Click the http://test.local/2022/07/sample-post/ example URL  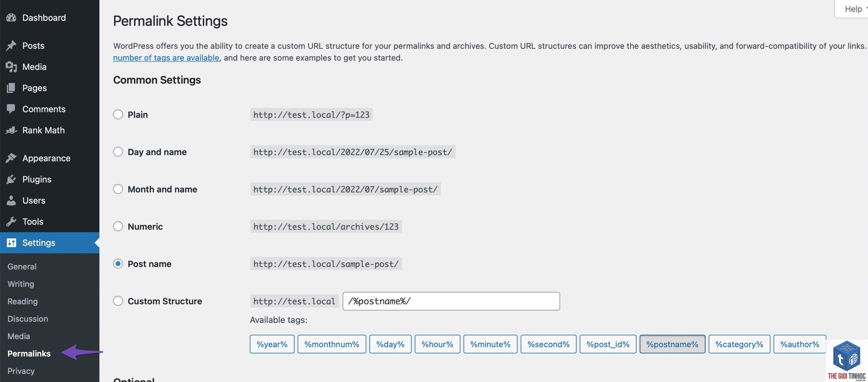click(x=345, y=189)
